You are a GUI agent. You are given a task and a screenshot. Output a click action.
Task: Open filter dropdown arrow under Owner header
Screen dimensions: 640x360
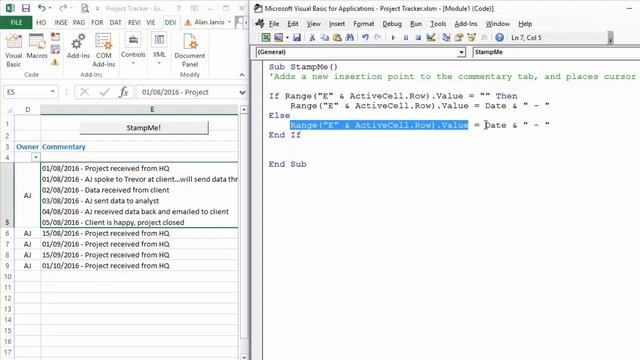(36, 157)
